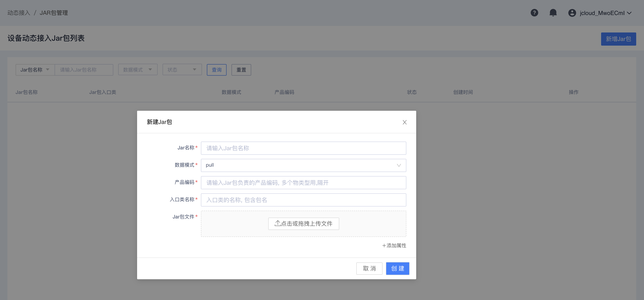Close the 新建Jar包 dialog
This screenshot has width=644, height=300.
point(405,122)
